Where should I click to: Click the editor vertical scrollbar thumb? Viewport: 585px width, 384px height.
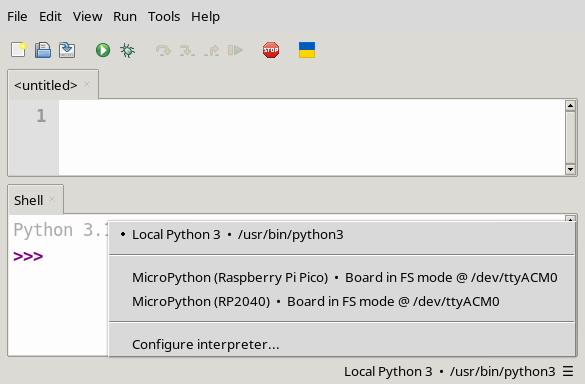click(x=570, y=137)
